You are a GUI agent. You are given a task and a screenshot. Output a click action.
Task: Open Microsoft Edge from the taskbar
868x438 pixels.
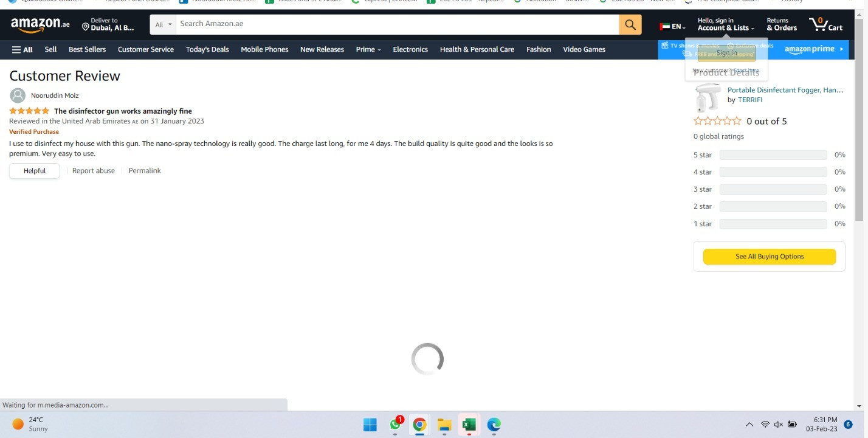[494, 425]
